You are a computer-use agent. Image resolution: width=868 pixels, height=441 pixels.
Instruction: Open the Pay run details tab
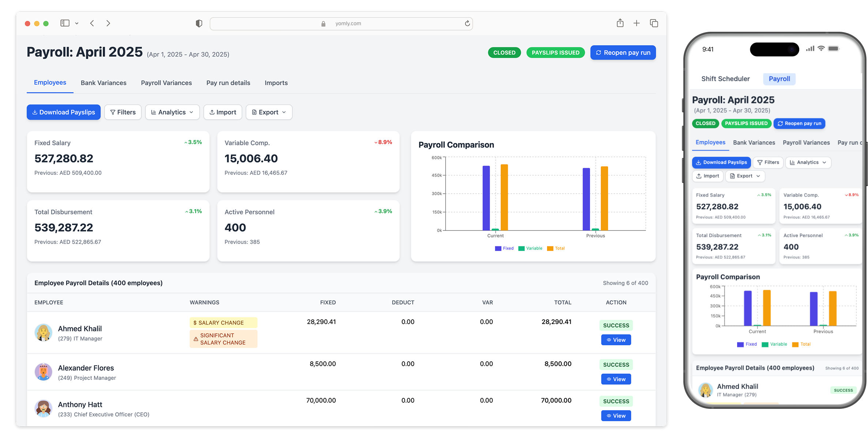coord(228,83)
